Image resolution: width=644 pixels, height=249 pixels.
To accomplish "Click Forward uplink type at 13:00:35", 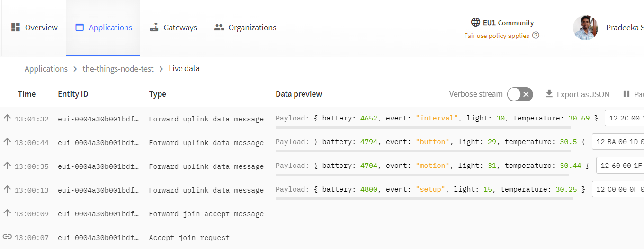I will point(206,166).
